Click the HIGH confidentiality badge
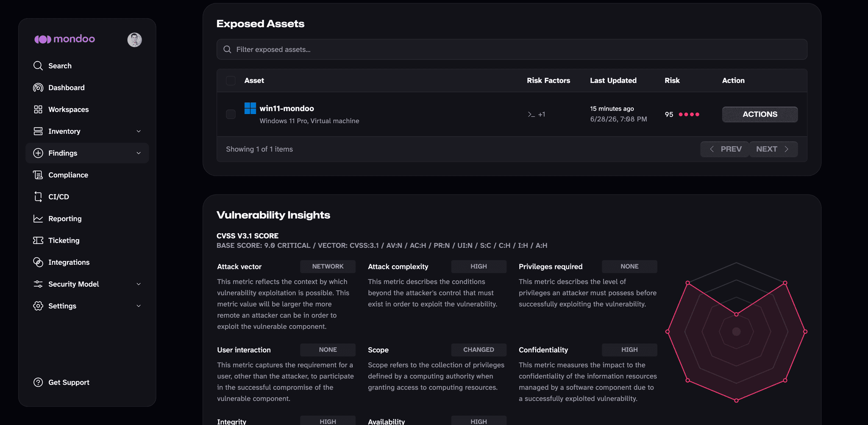 click(629, 350)
